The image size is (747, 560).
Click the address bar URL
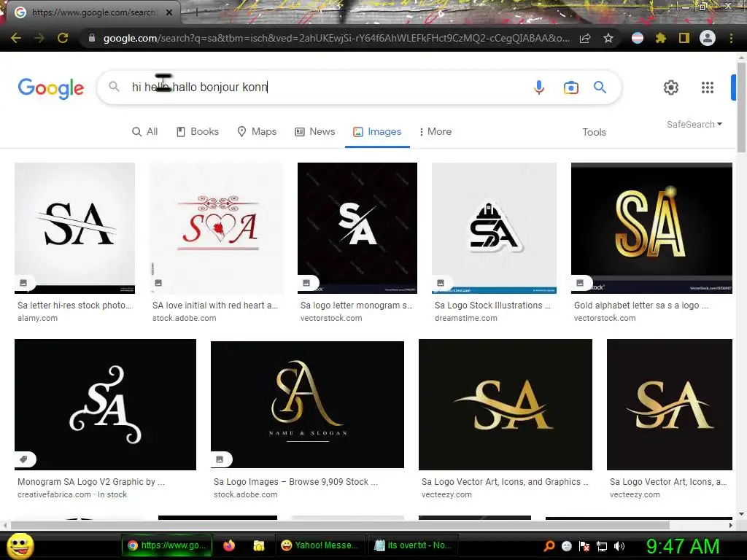click(336, 38)
